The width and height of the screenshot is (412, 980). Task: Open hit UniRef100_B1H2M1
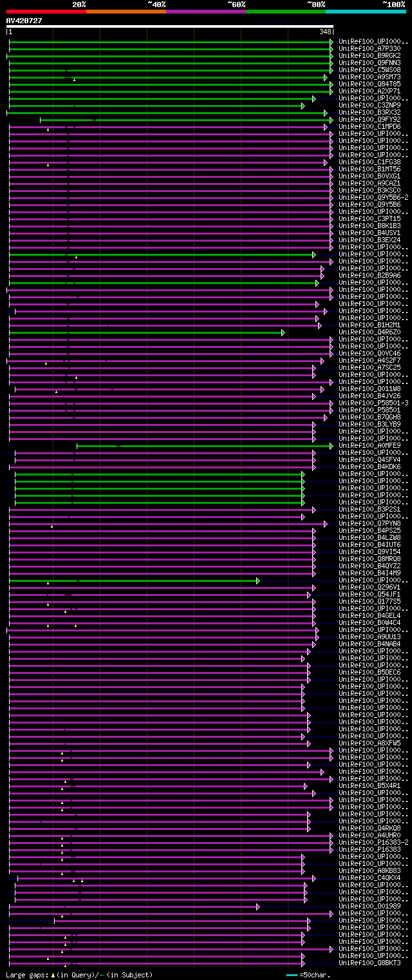370,325
